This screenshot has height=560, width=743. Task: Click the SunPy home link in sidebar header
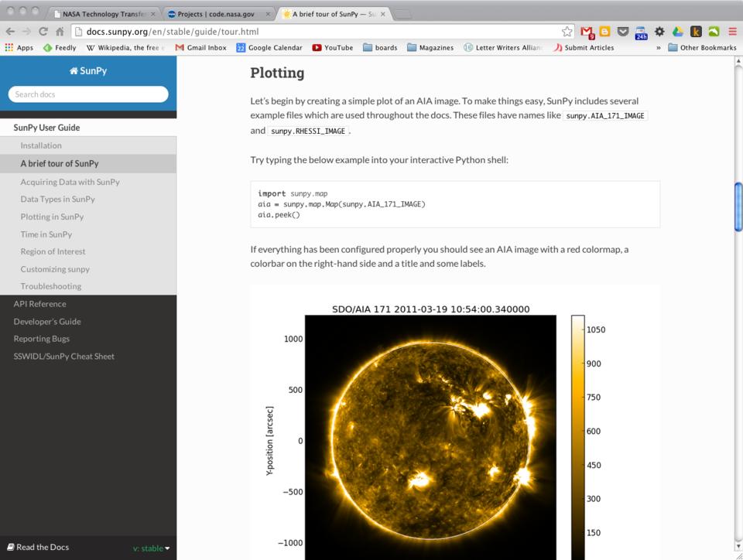87,70
